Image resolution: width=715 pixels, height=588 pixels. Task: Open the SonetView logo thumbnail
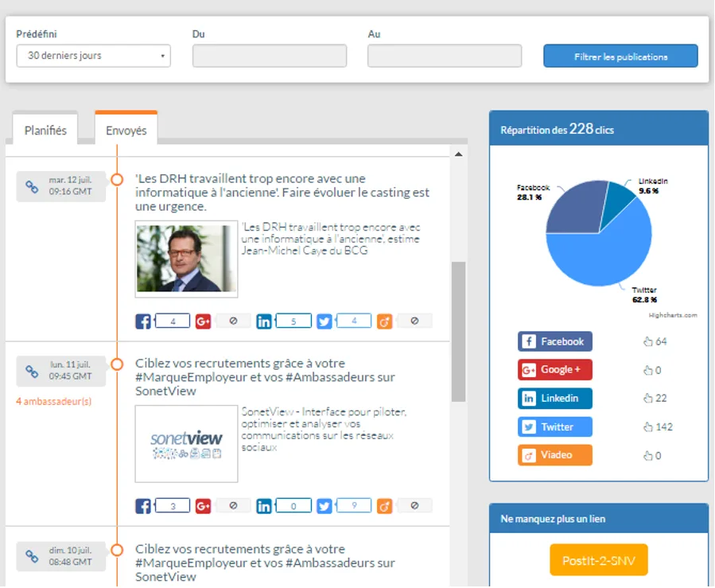click(186, 443)
